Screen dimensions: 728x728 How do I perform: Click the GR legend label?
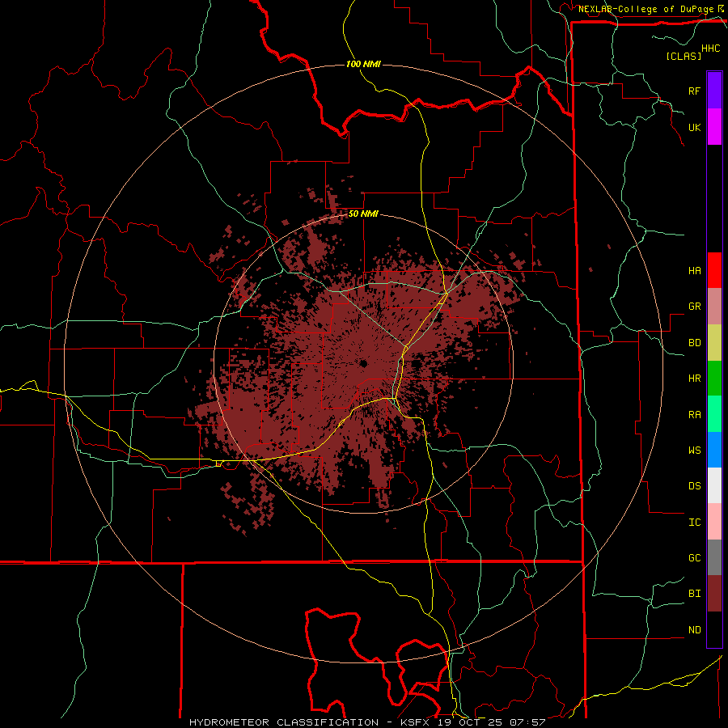[694, 307]
